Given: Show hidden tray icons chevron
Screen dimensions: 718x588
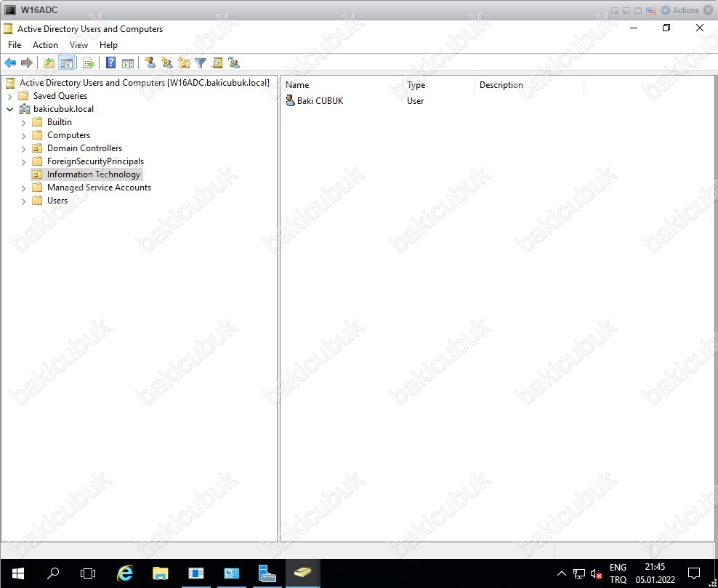Looking at the screenshot, I should coord(562,573).
